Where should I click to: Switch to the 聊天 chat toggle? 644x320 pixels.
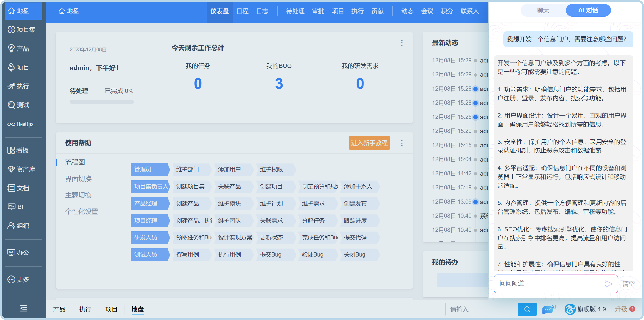pos(543,11)
